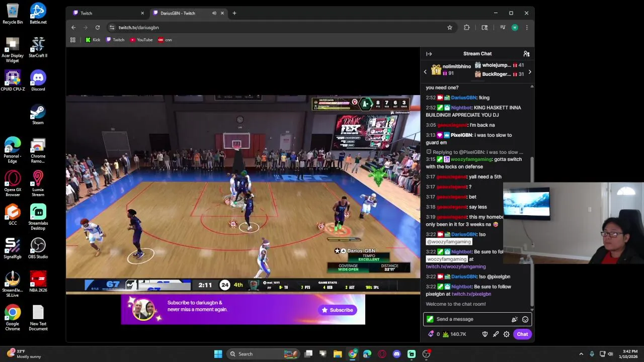Open Twitch bookmark
This screenshot has width=644, height=362.
click(x=115, y=40)
